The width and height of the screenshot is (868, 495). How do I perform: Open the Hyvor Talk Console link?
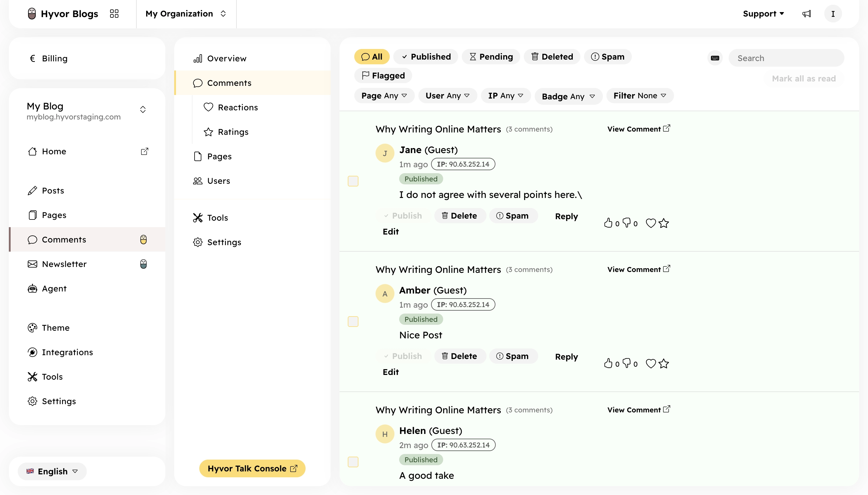pyautogui.click(x=252, y=468)
